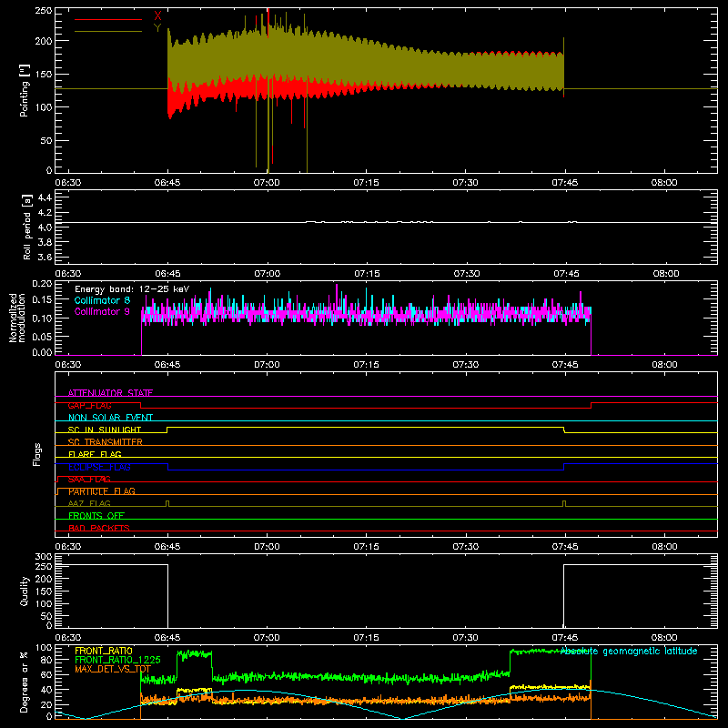Image resolution: width=728 pixels, height=728 pixels.
Task: Click the 'Degrees or %' axis label
Action: (25, 682)
